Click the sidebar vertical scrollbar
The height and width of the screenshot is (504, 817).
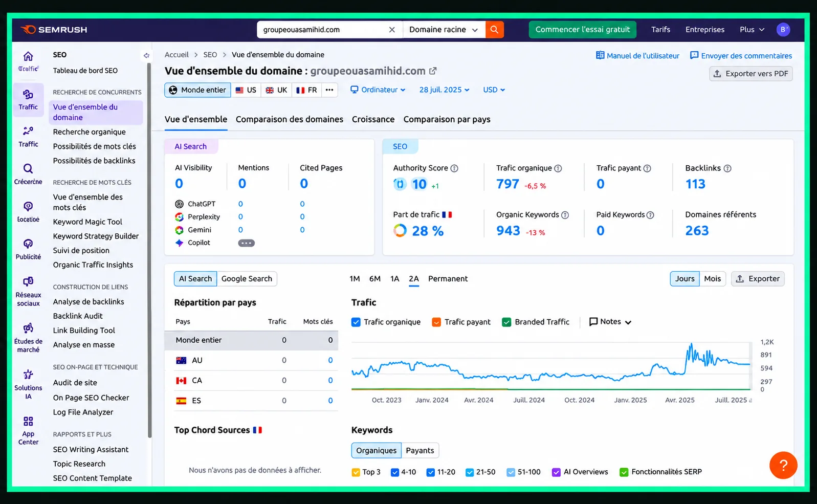149,251
